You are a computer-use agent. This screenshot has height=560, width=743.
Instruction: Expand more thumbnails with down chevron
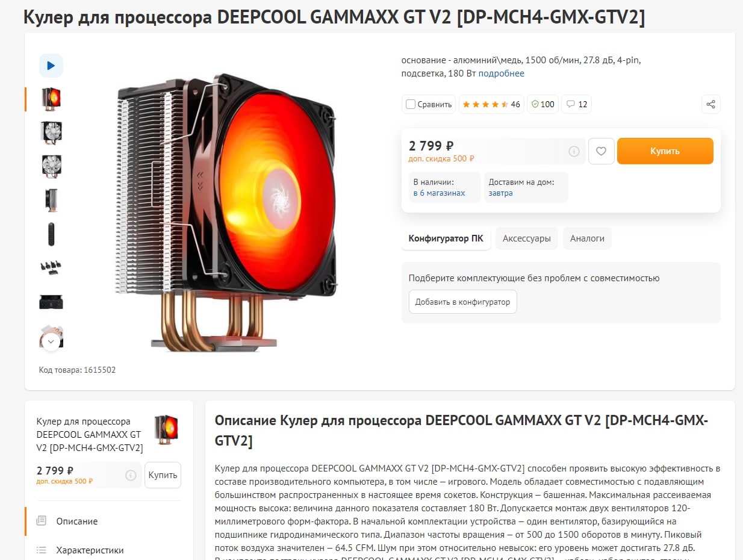click(51, 341)
